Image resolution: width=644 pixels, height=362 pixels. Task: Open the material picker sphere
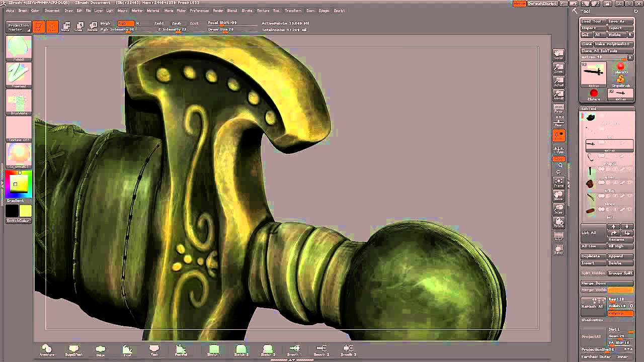[19, 156]
